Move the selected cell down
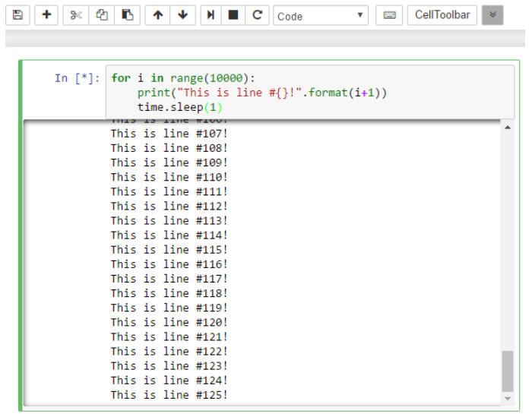 pyautogui.click(x=182, y=15)
